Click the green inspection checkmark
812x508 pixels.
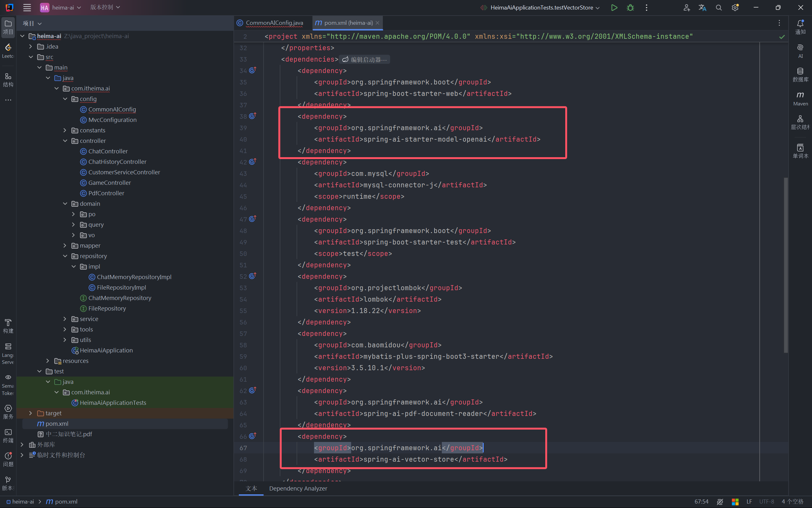(x=782, y=37)
